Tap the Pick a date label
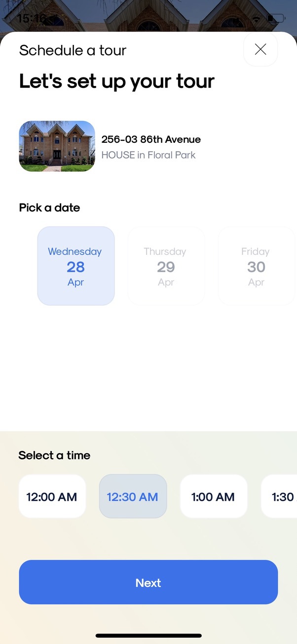 click(x=49, y=208)
